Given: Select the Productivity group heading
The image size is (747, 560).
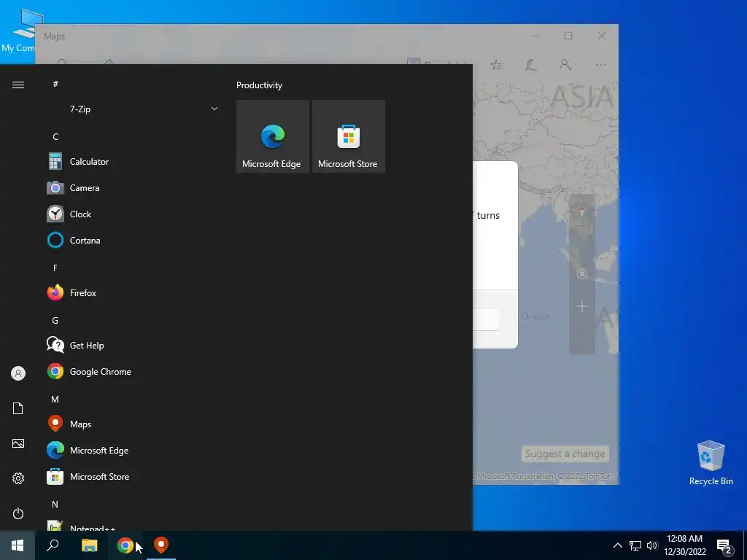Looking at the screenshot, I should tap(259, 85).
